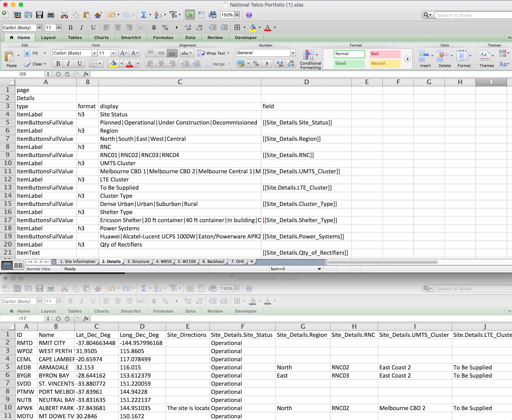Viewport: 512px width, 420px height.
Task: Open Sum=0 status bar dropdown
Action: 319,269
